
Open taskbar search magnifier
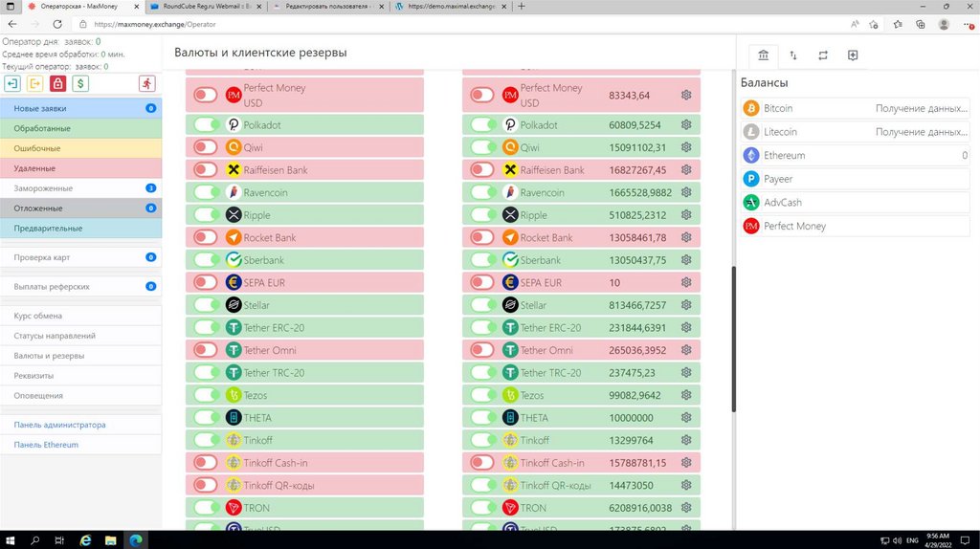35,540
